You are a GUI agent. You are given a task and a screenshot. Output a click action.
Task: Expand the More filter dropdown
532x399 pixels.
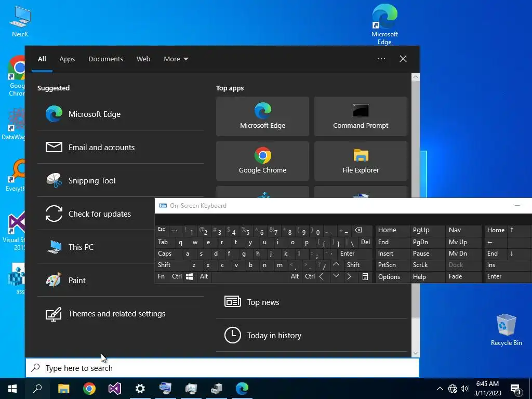pos(176,59)
